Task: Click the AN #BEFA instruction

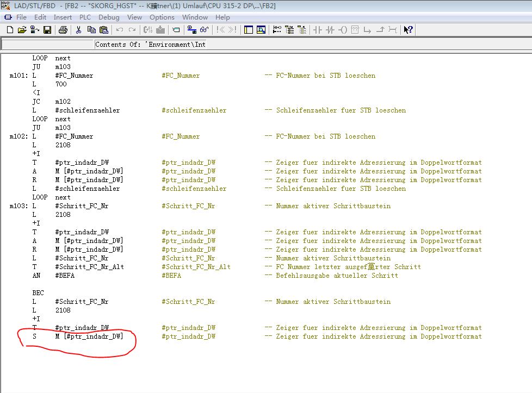Action: pyautogui.click(x=53, y=276)
